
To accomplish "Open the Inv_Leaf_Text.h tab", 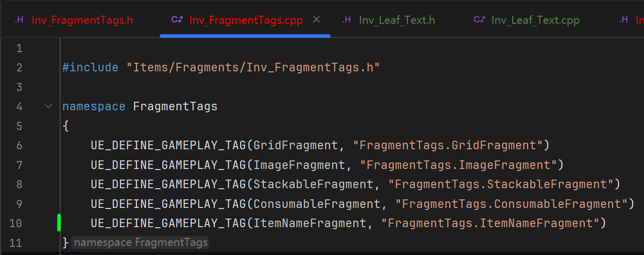I will (x=397, y=20).
